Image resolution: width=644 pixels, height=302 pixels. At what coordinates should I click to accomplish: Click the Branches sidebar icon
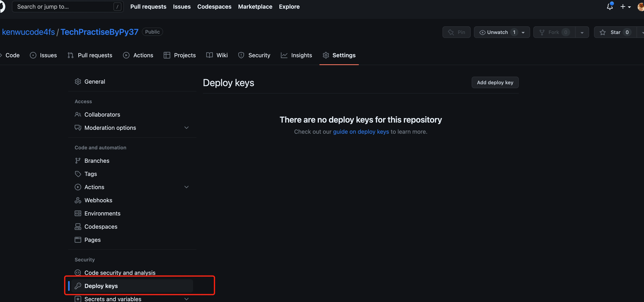point(78,160)
